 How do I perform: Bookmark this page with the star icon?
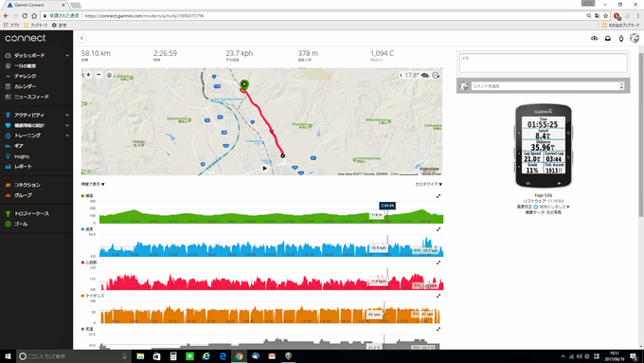click(x=606, y=15)
